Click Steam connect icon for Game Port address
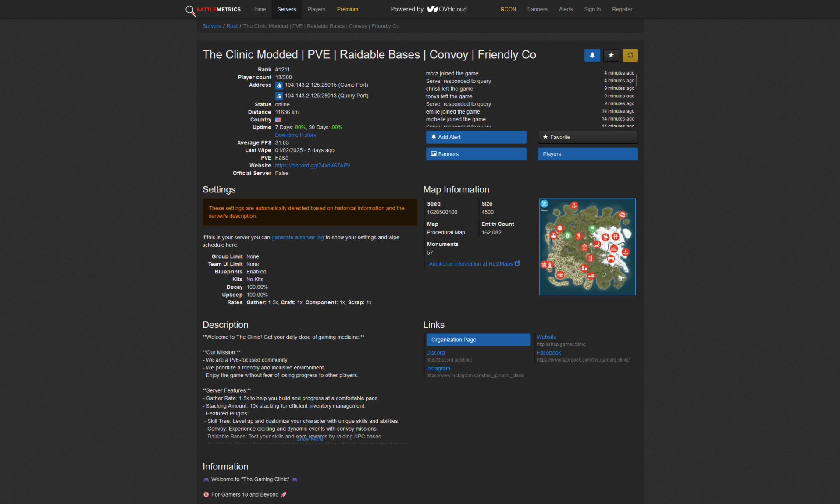The width and height of the screenshot is (840, 504). [279, 85]
